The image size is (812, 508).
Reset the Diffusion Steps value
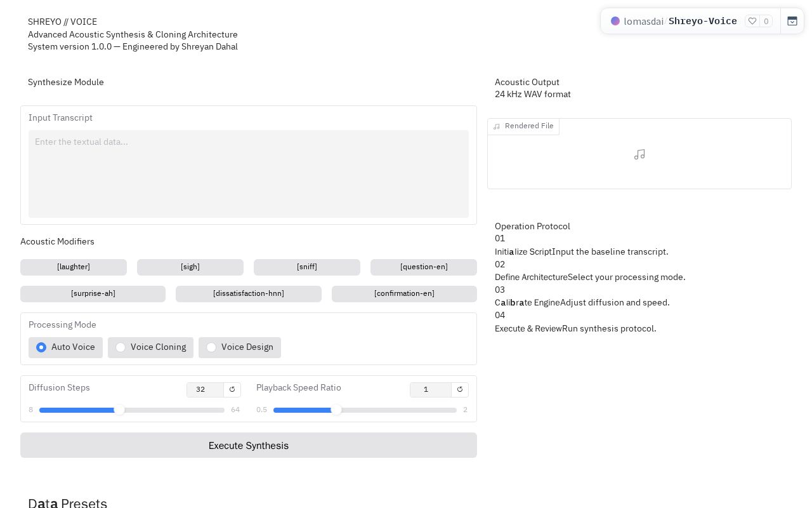coord(232,389)
